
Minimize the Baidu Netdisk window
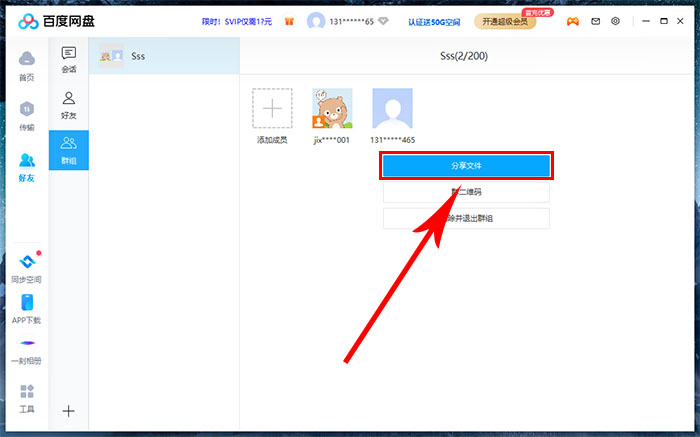pyautogui.click(x=646, y=21)
